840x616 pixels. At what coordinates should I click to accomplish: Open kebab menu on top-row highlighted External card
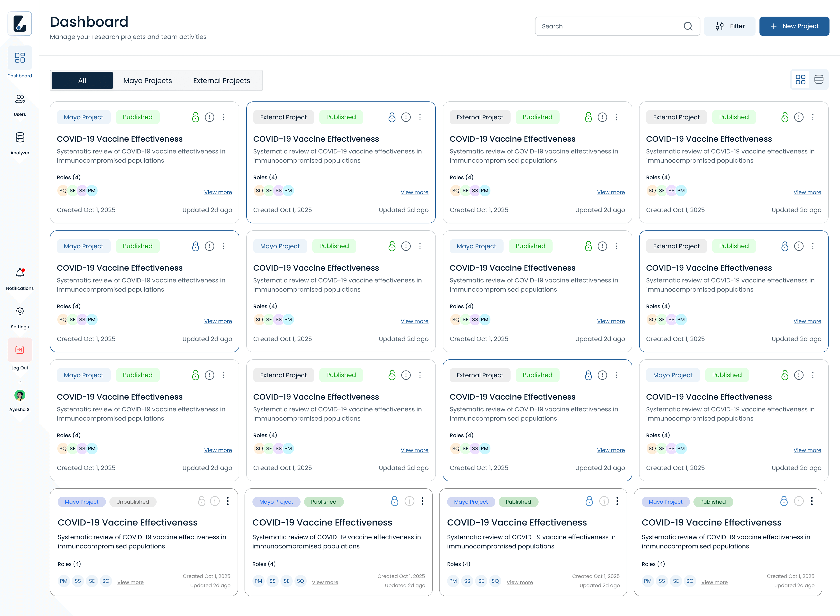[x=420, y=117]
